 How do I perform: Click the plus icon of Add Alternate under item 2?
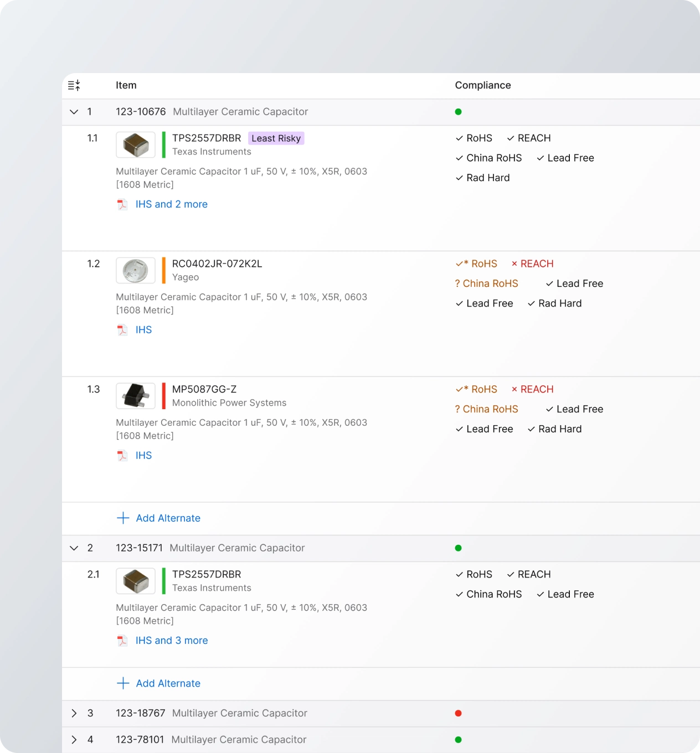tap(123, 684)
